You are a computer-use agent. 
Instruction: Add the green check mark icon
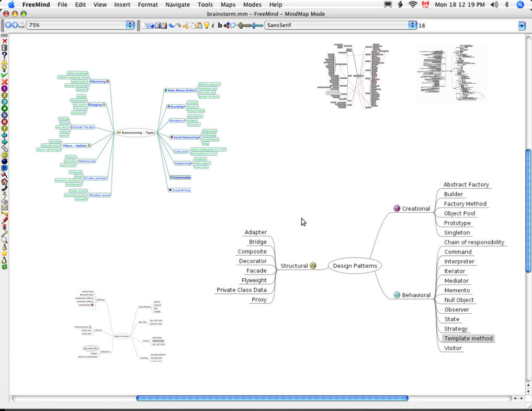click(4, 75)
